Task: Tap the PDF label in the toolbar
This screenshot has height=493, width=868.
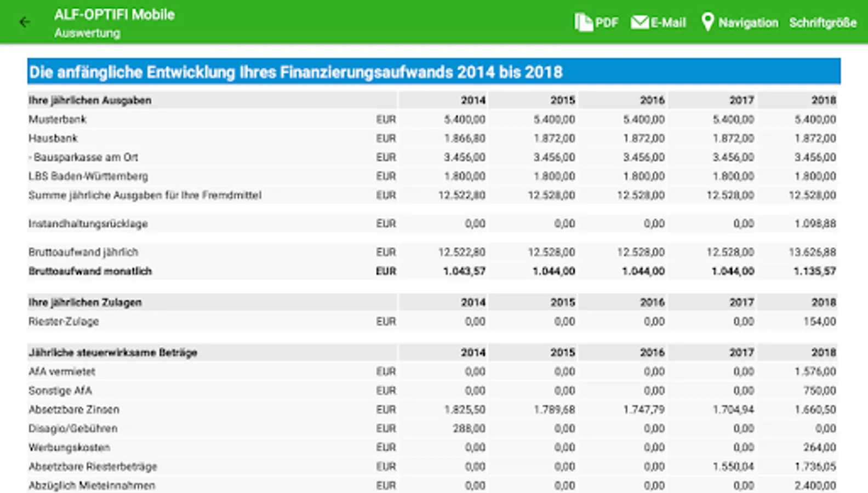Action: pos(607,23)
